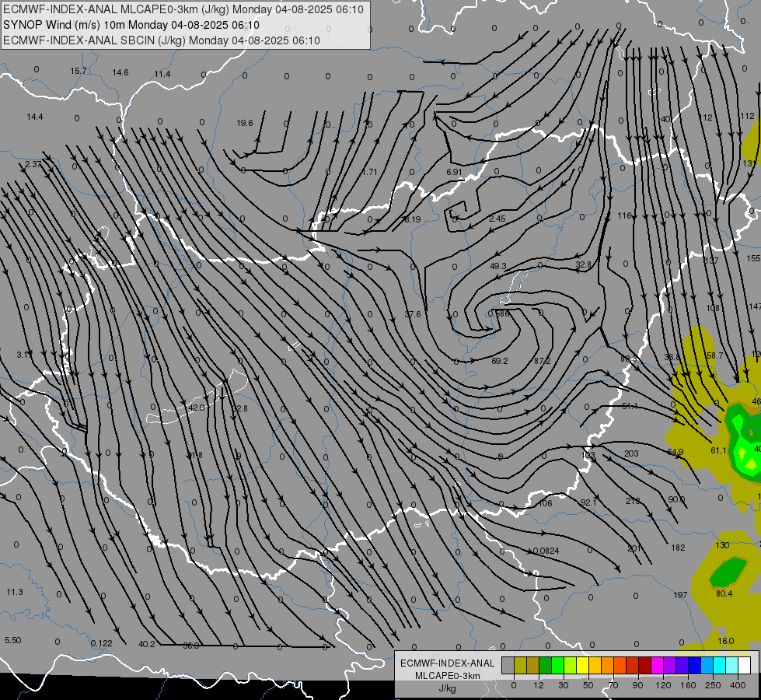Click the 14.6 map value

point(120,72)
